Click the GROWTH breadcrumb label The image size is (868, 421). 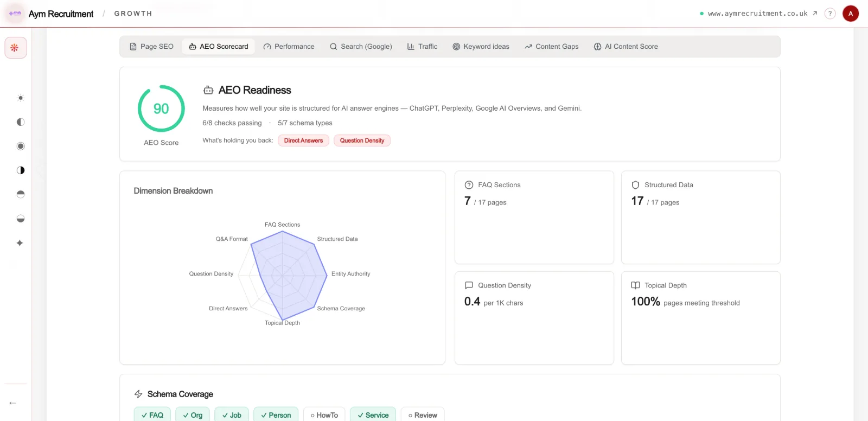tap(133, 14)
